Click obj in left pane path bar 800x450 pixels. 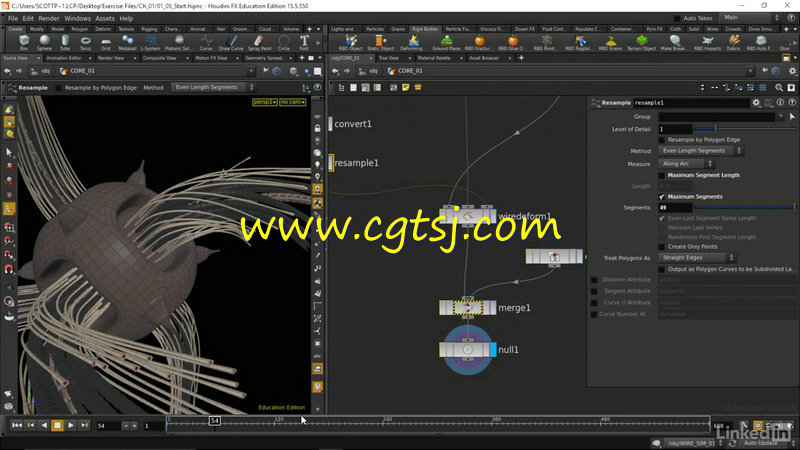(46, 71)
